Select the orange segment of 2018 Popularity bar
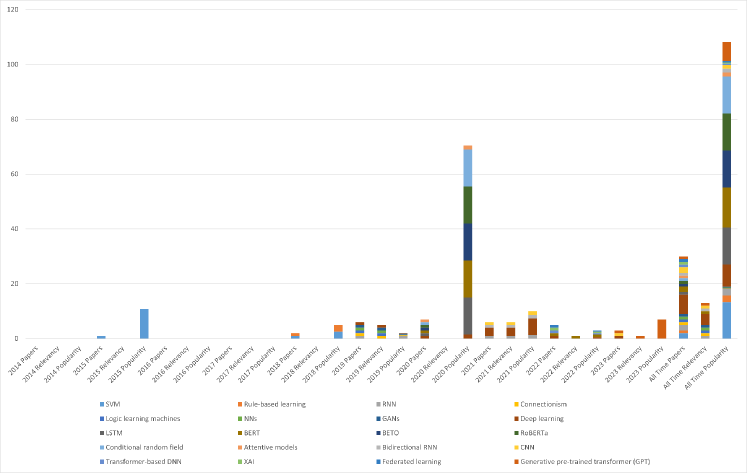This screenshot has height=473, width=747. [338, 328]
